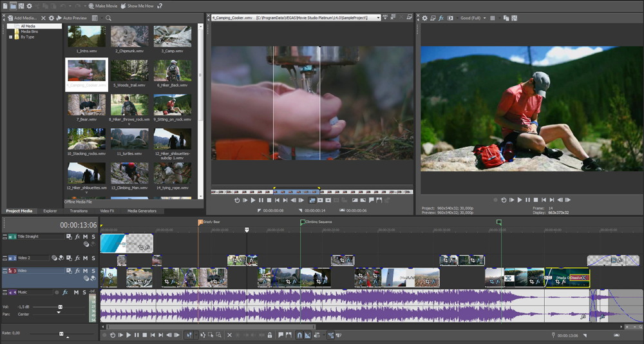644x344 pixels.
Task: Click the media search magnifier icon
Action: point(109,18)
